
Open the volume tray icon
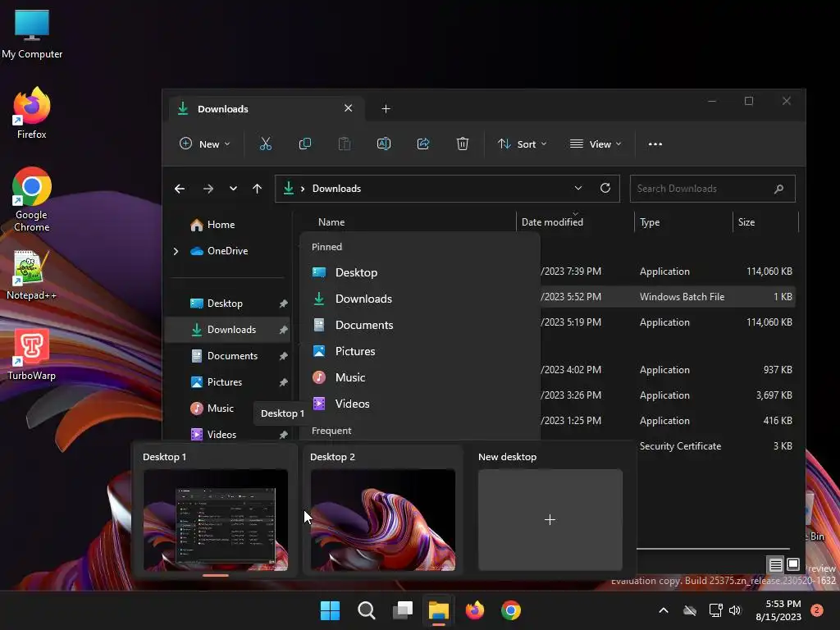click(x=735, y=610)
